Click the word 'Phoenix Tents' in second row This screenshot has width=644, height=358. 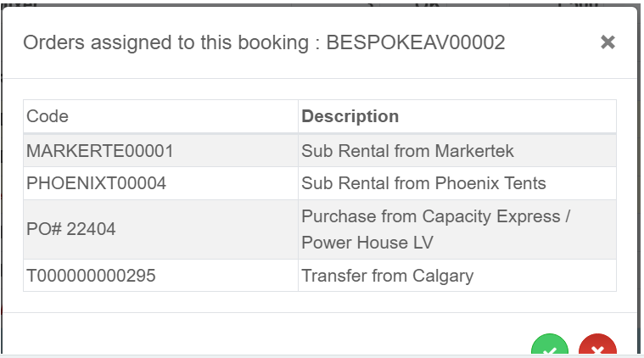[x=490, y=183]
